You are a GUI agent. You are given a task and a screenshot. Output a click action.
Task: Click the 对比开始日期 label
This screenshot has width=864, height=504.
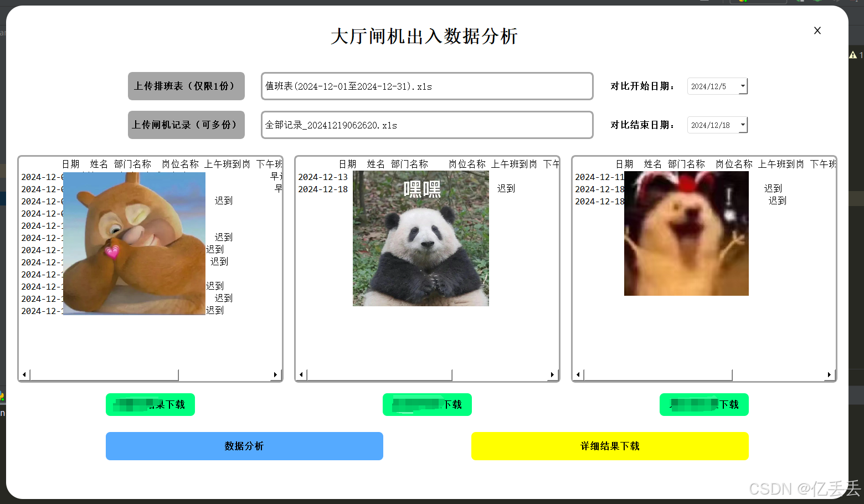pos(642,86)
